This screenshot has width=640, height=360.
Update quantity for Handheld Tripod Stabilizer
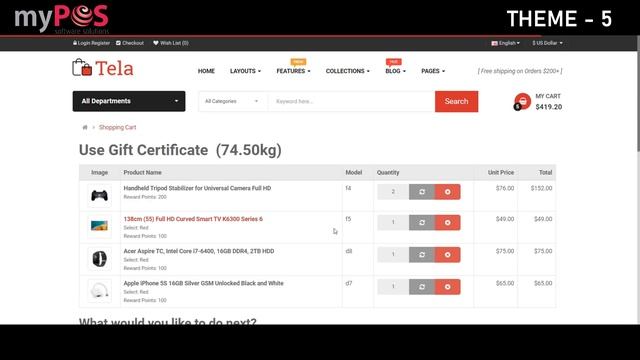point(422,192)
